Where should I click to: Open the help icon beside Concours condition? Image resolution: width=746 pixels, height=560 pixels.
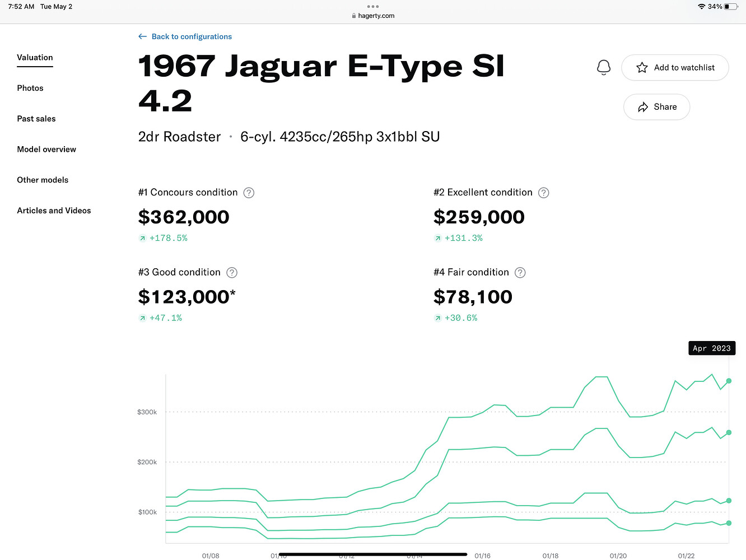pos(249,192)
